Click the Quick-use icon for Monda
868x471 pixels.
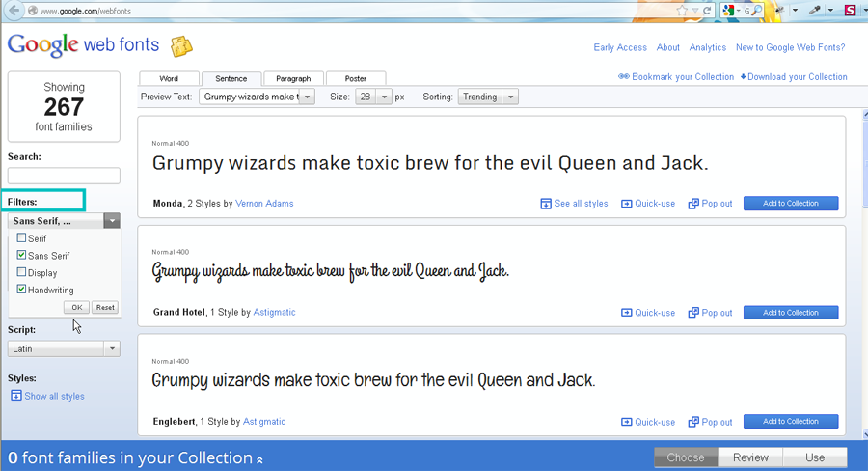click(x=626, y=204)
